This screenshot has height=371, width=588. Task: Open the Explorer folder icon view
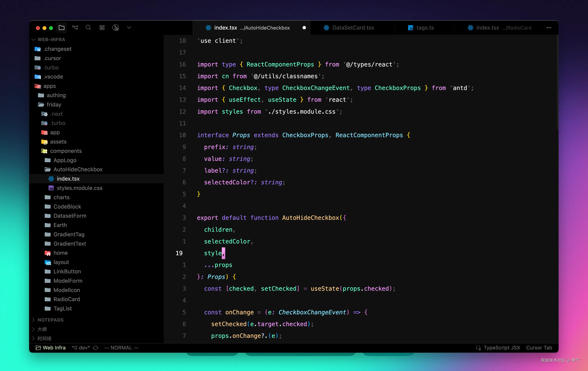point(62,28)
